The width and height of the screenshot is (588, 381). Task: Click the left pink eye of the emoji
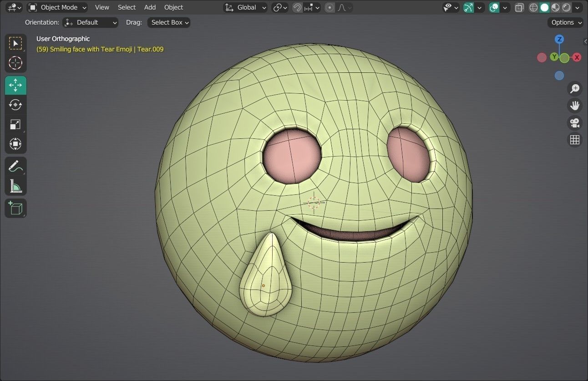click(x=292, y=156)
